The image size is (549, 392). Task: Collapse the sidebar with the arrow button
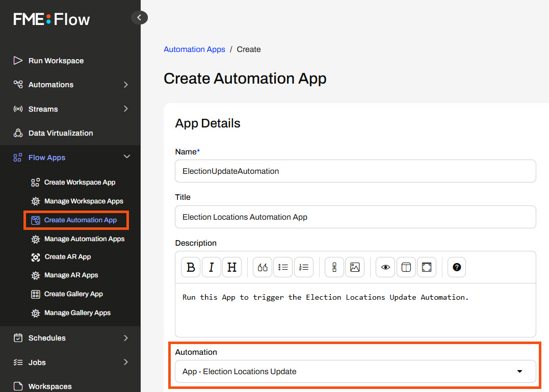(x=139, y=17)
